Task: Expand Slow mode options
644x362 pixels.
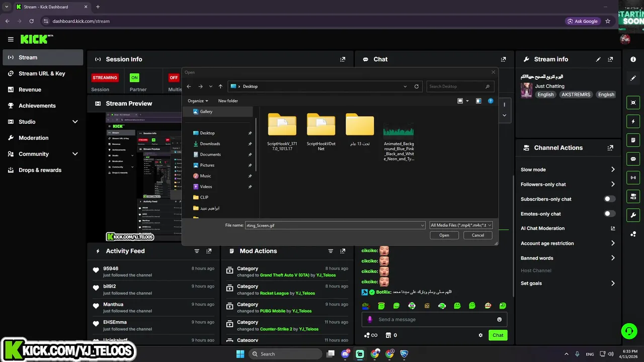Action: 613,169
